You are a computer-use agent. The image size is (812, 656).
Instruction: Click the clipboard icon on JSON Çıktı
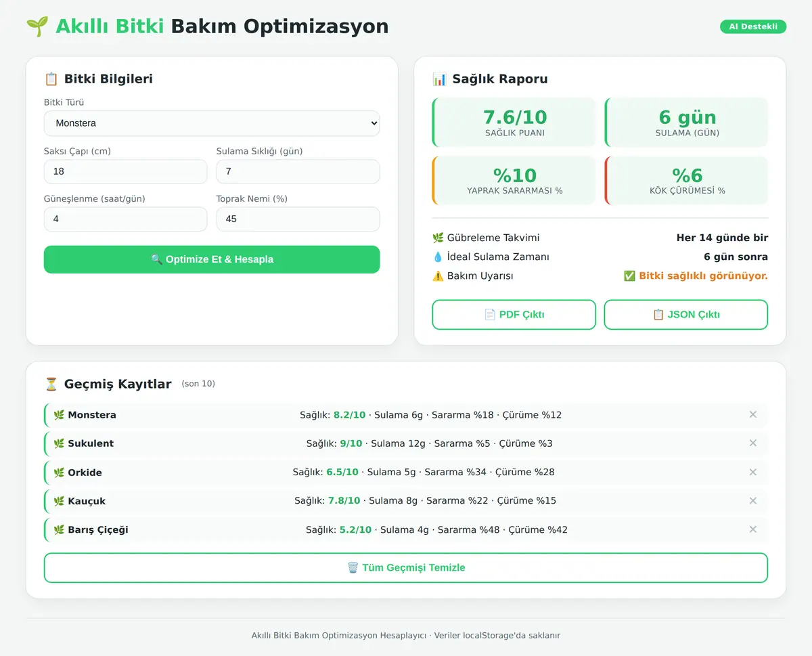click(x=658, y=315)
